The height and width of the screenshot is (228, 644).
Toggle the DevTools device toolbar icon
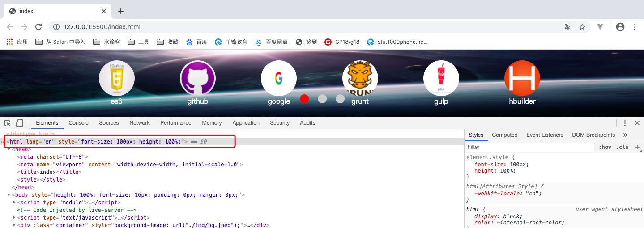click(x=19, y=123)
